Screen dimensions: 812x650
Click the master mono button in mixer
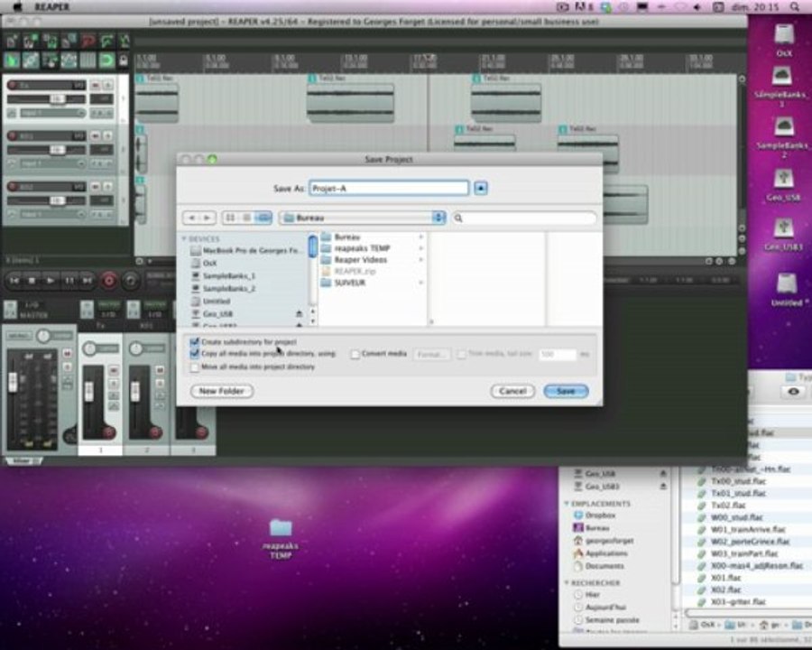pyautogui.click(x=18, y=336)
